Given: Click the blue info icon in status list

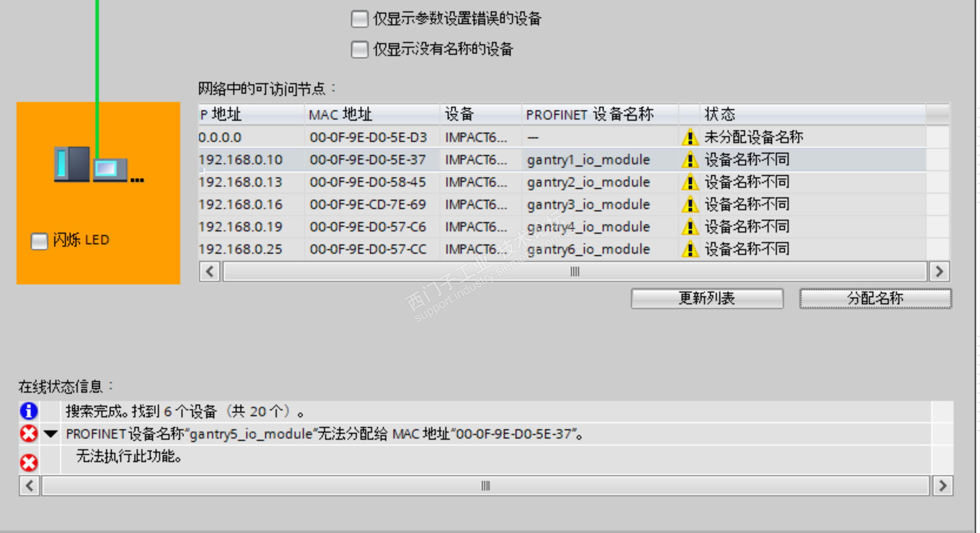Looking at the screenshot, I should pos(29,411).
